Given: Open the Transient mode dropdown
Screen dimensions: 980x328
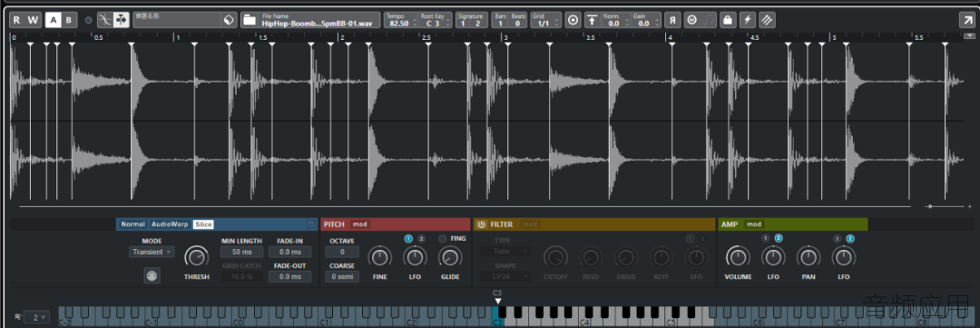Looking at the screenshot, I should click(x=152, y=252).
